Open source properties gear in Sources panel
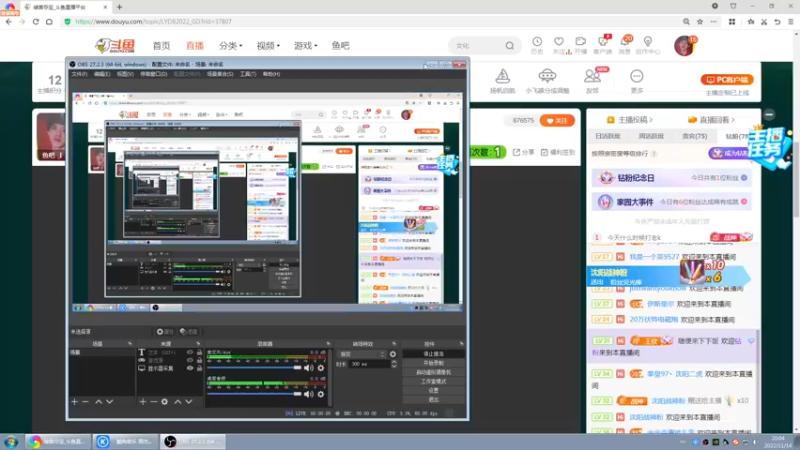 [165, 402]
